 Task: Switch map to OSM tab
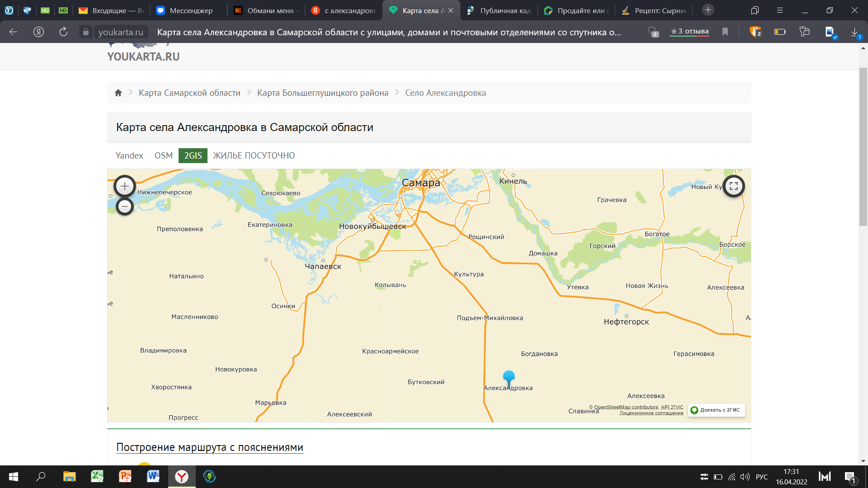pyautogui.click(x=164, y=156)
